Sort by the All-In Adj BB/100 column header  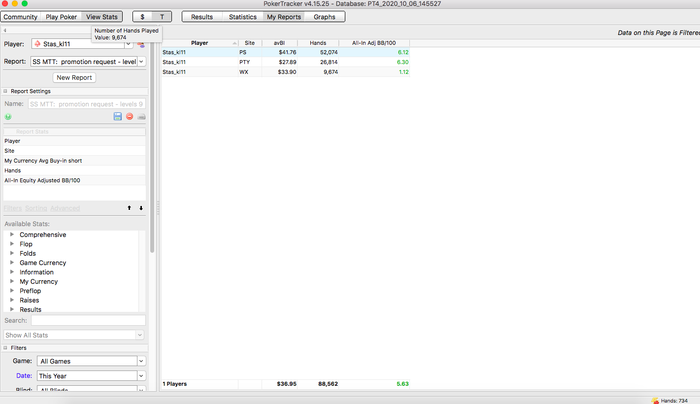(x=374, y=43)
